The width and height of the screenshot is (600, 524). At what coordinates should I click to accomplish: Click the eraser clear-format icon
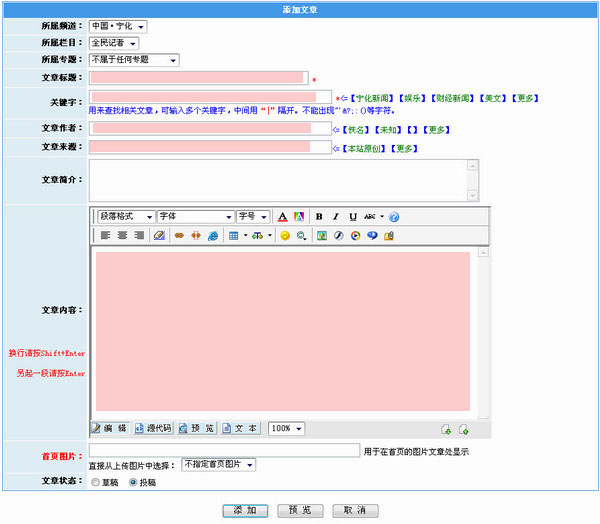click(159, 236)
